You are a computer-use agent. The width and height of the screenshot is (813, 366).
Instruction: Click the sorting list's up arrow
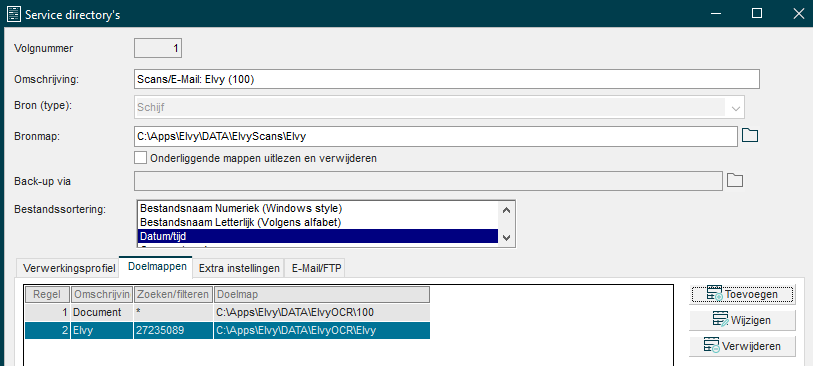507,210
